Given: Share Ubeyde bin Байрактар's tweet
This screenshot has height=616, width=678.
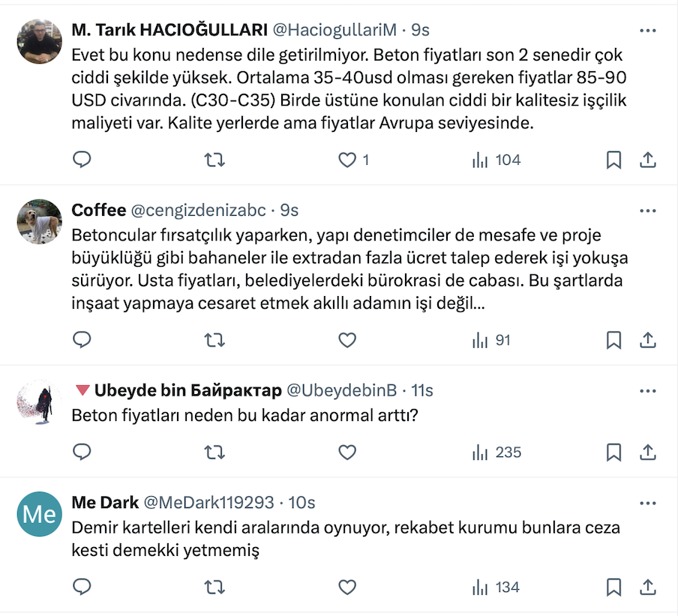Looking at the screenshot, I should click(648, 453).
